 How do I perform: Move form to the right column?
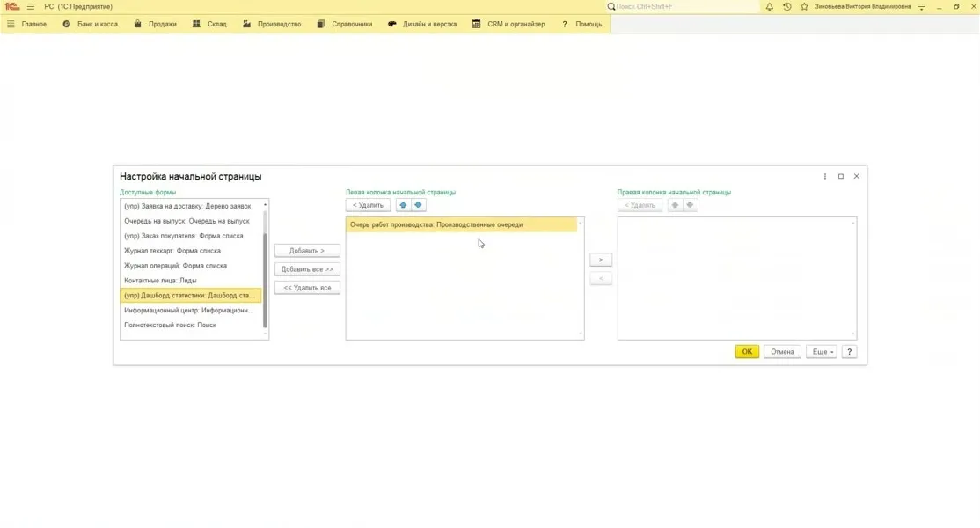click(601, 260)
